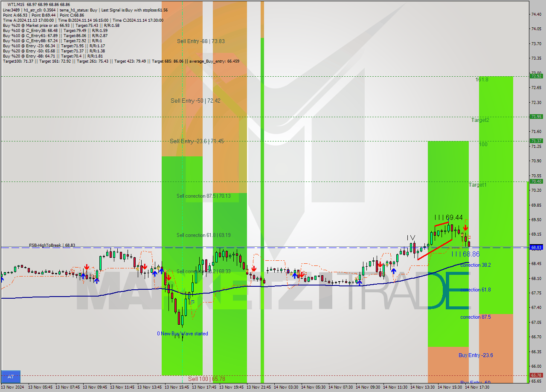Click the blue AT button
Screen dimensions: 546x392
[x=11, y=377]
